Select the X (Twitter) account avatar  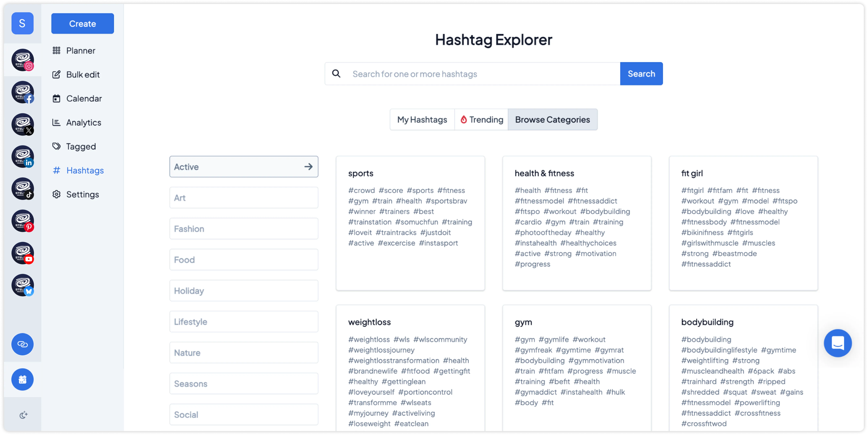click(x=23, y=124)
